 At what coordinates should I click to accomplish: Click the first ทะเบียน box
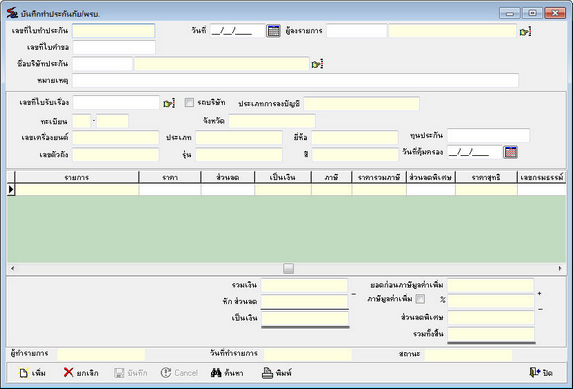click(x=81, y=121)
